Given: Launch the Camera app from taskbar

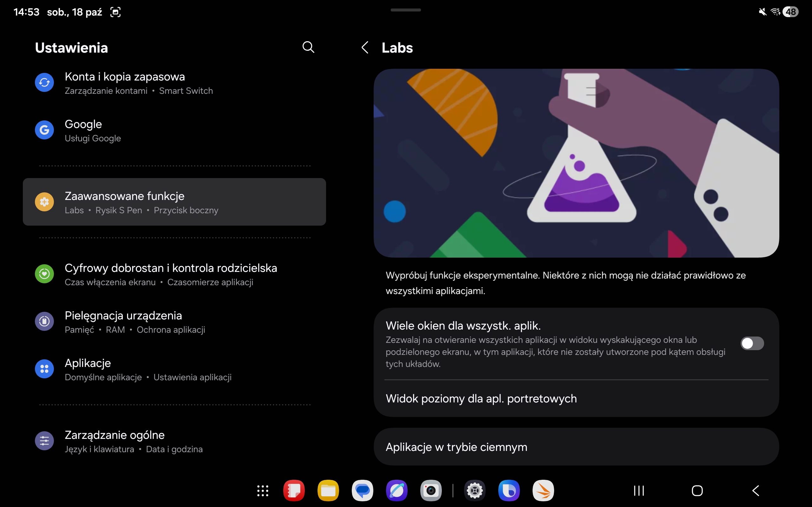Looking at the screenshot, I should [431, 491].
